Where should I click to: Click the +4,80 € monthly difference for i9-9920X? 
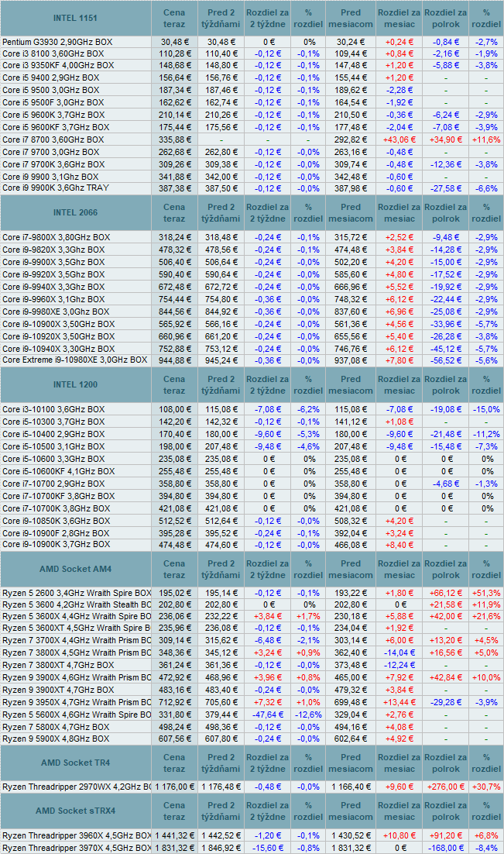[399, 274]
